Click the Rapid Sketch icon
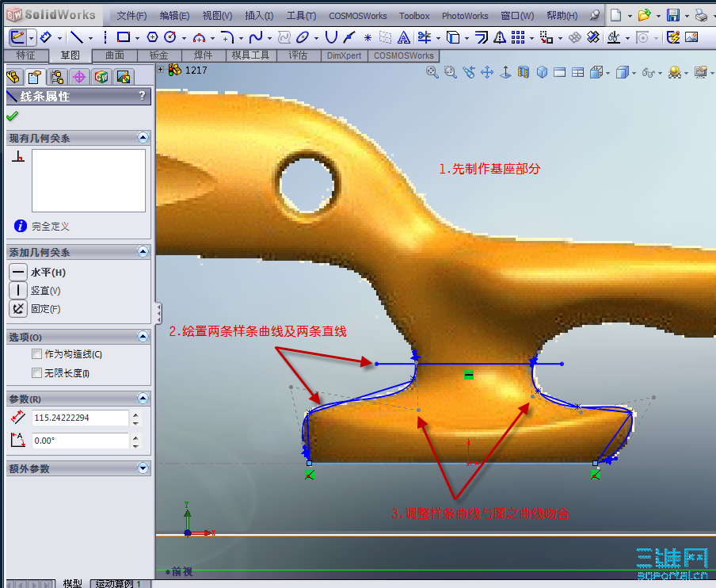Screen dimensions: 716x588 pos(673,37)
